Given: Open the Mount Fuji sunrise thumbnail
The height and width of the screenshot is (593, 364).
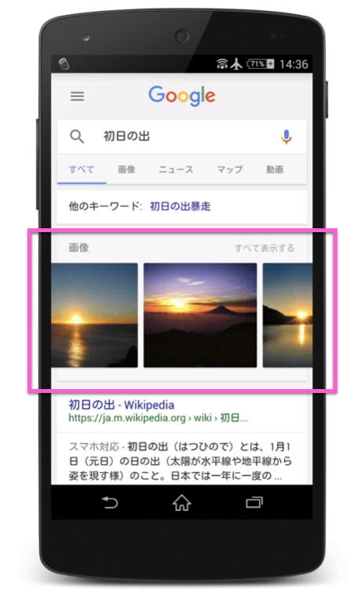Looking at the screenshot, I should [x=200, y=315].
